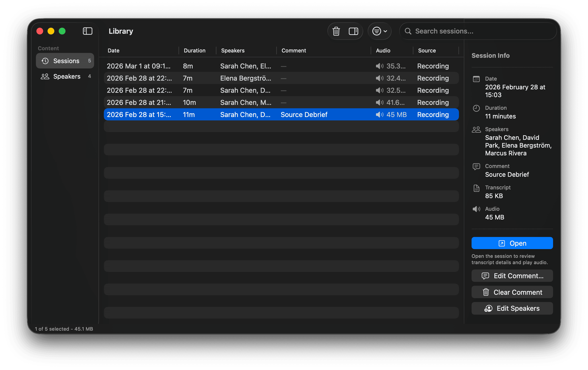Click the audio icon next to 41.6 MB

tap(379, 102)
